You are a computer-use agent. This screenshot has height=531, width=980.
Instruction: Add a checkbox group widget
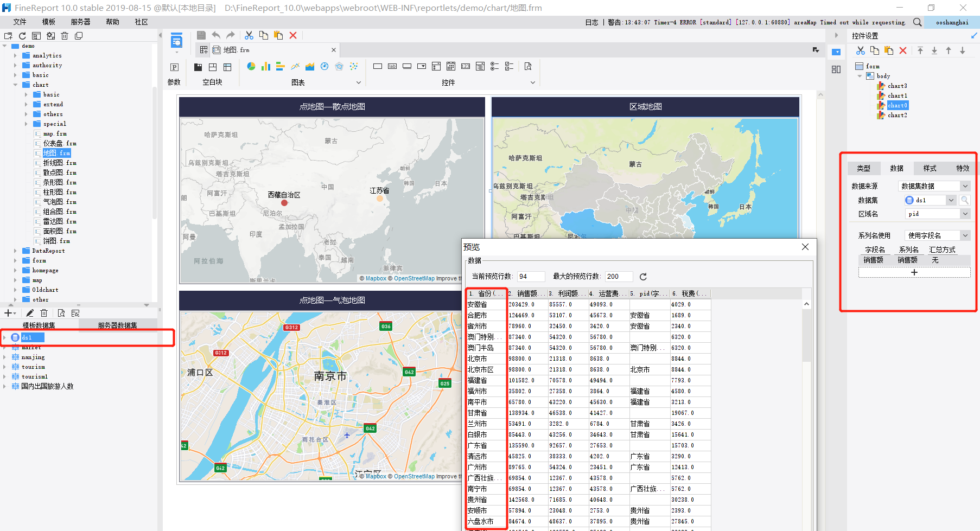[x=510, y=66]
